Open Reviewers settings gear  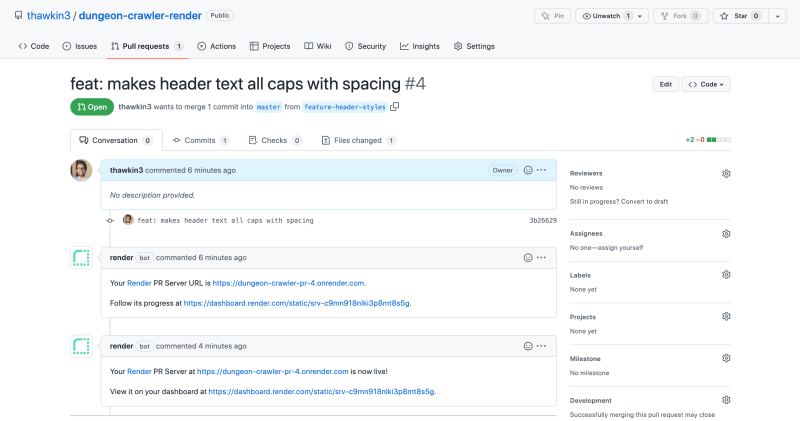[x=726, y=174]
